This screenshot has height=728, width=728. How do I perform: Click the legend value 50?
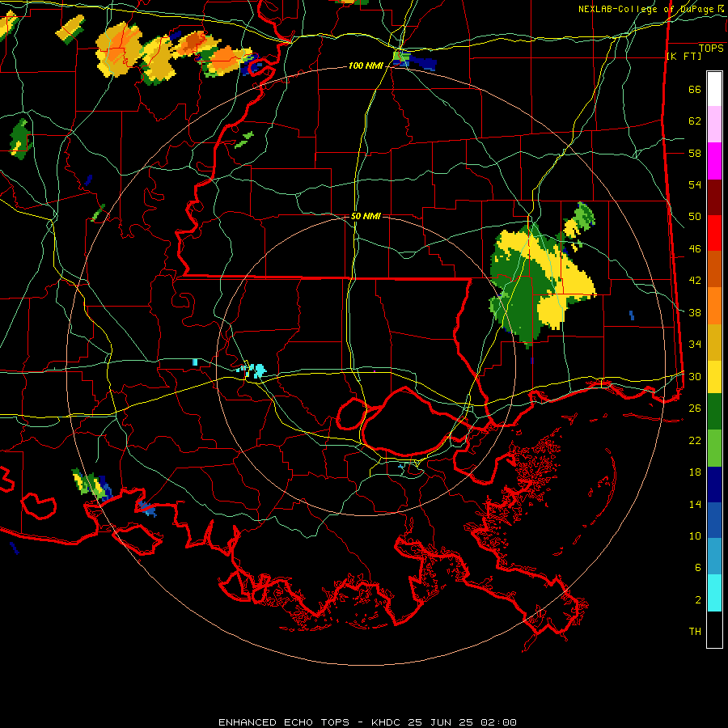695,217
